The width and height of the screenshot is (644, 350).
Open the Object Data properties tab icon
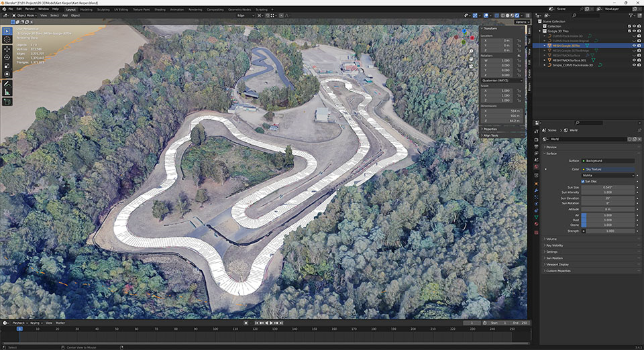pos(536,217)
